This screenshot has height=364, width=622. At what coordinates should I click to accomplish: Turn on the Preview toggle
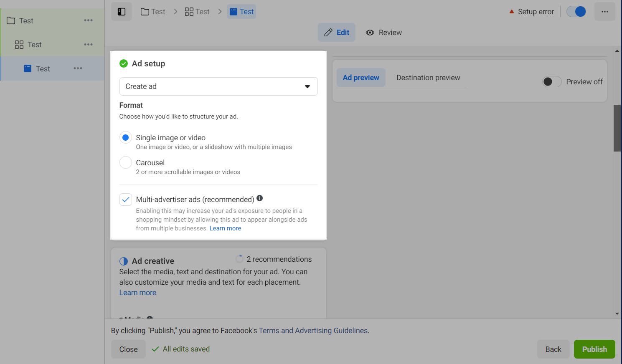pyautogui.click(x=552, y=82)
